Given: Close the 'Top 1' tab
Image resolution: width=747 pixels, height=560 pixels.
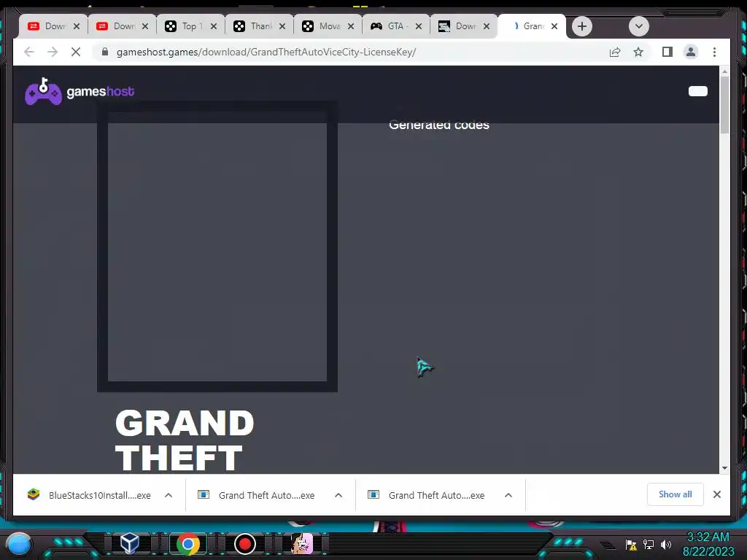Looking at the screenshot, I should (214, 26).
